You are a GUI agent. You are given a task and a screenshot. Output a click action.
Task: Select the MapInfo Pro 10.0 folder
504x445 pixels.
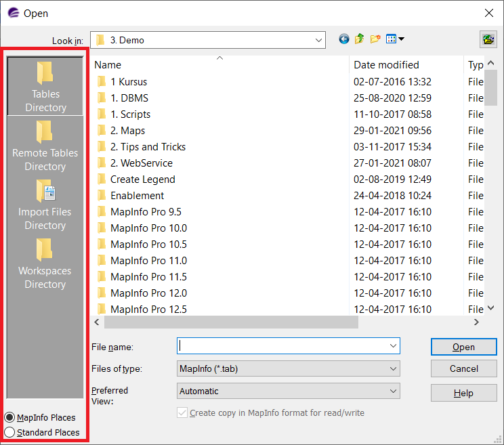point(148,228)
